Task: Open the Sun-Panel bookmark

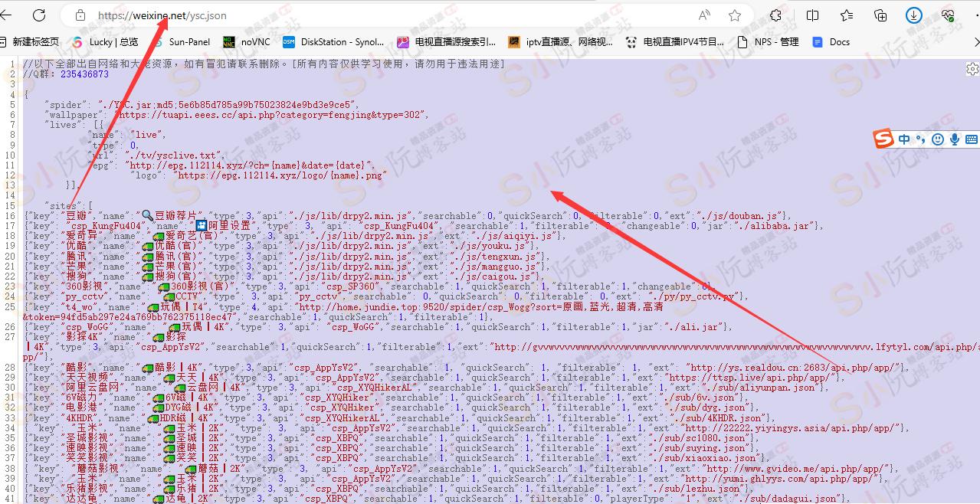Action: [182, 42]
